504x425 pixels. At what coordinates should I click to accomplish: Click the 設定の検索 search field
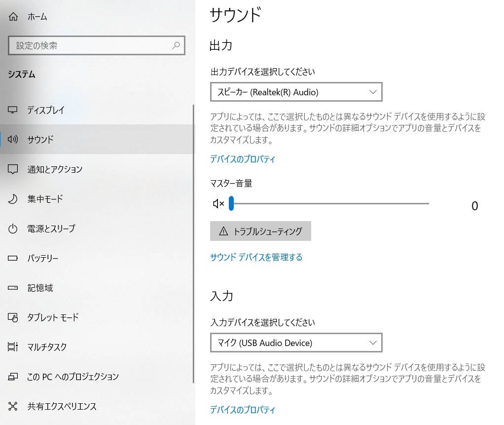tap(97, 45)
